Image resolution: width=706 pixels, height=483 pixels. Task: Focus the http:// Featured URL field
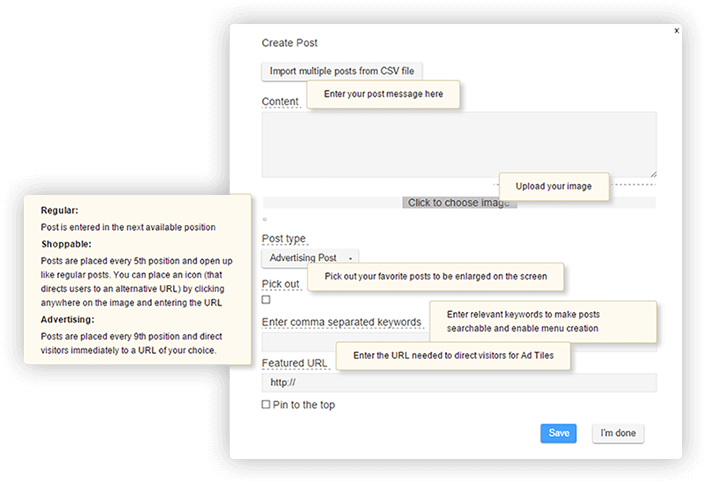459,383
